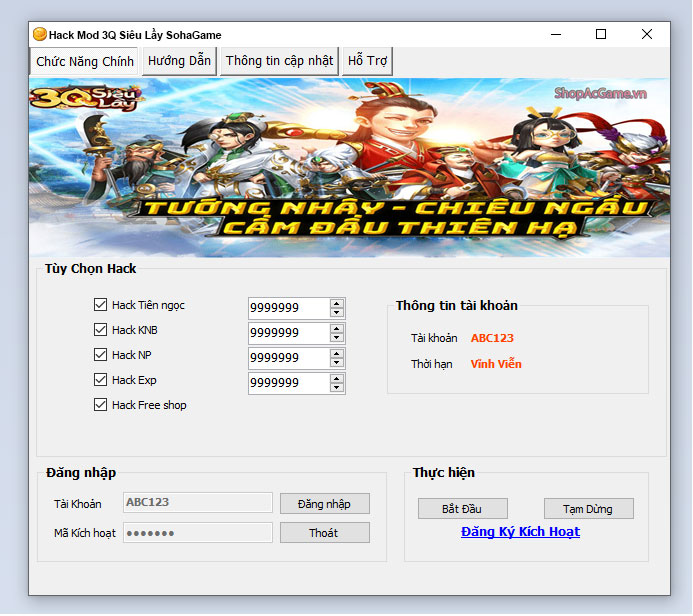
Task: Click the Tài Khoản login input field
Action: pyautogui.click(x=198, y=503)
